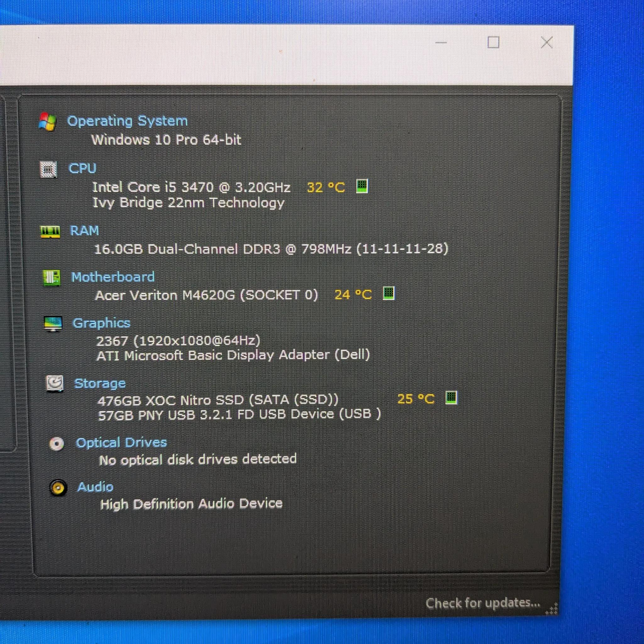This screenshot has width=644, height=644.
Task: Click Acer Veriton M4620G text
Action: point(165,295)
